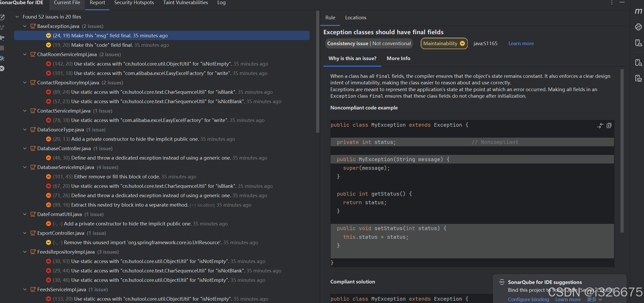Viewport: 644px width, 303px height.
Task: Copy the noncompliant code example snippet
Action: pos(609,126)
